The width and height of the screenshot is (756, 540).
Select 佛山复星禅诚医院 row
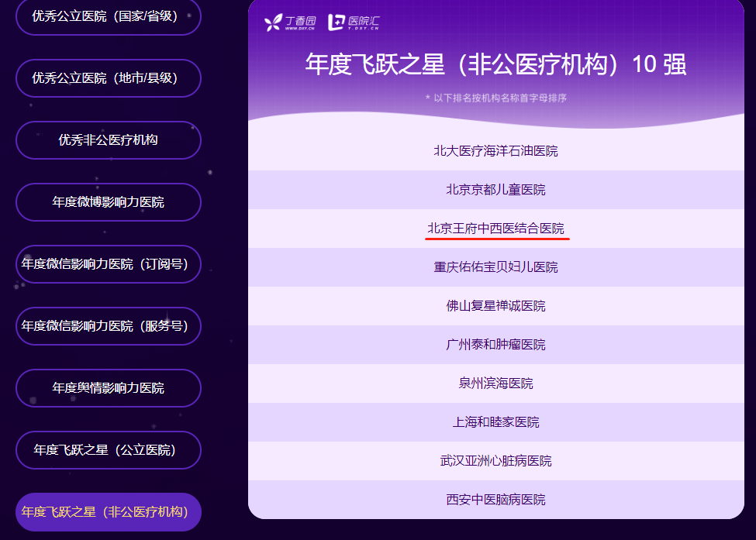495,306
